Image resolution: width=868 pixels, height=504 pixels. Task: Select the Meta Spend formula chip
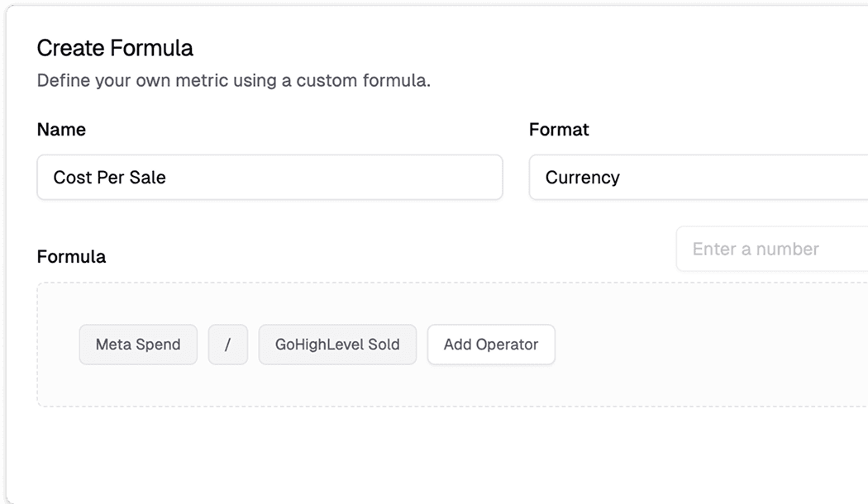(x=138, y=345)
